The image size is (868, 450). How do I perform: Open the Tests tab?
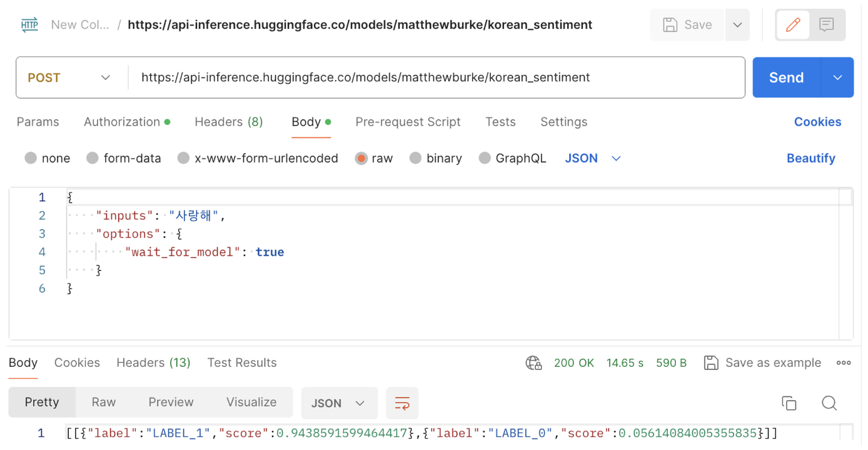(500, 122)
